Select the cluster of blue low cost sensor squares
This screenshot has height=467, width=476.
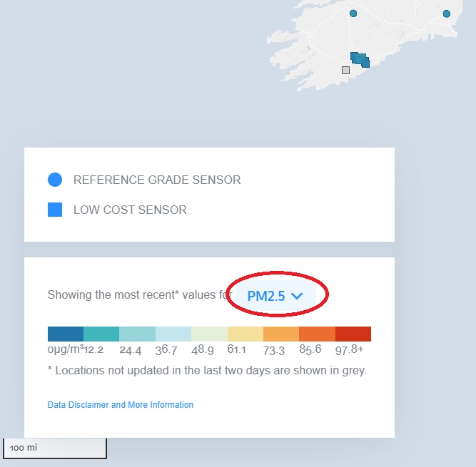coord(360,60)
